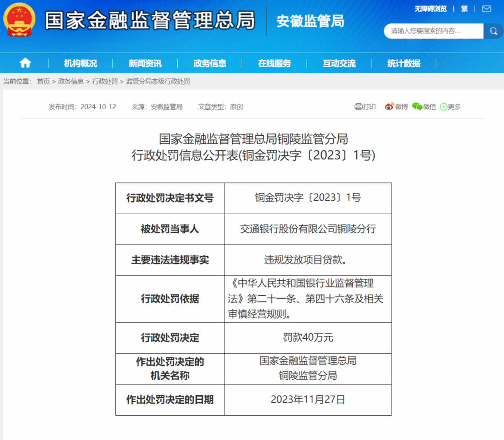Click the 安徽监管局 header title
This screenshot has height=440, width=504.
[x=310, y=21]
